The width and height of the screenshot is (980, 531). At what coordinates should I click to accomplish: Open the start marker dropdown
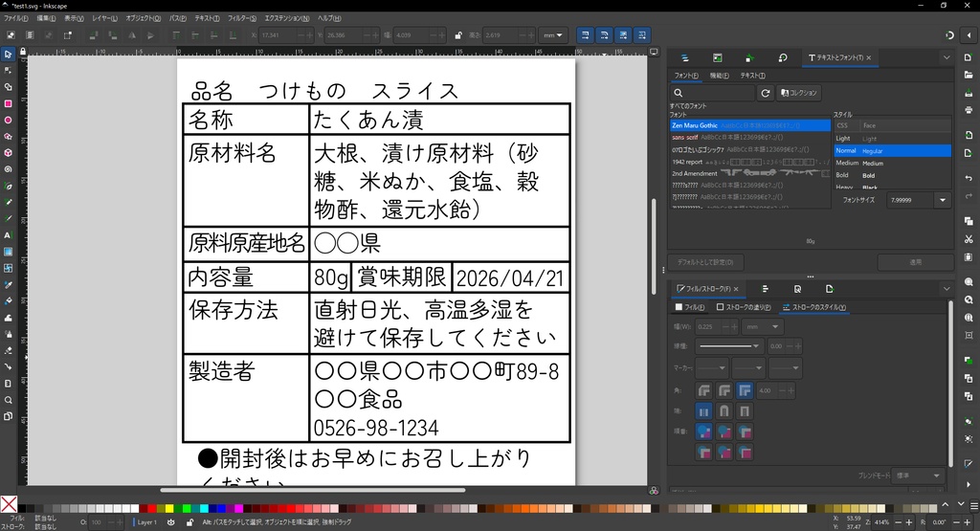pos(711,368)
